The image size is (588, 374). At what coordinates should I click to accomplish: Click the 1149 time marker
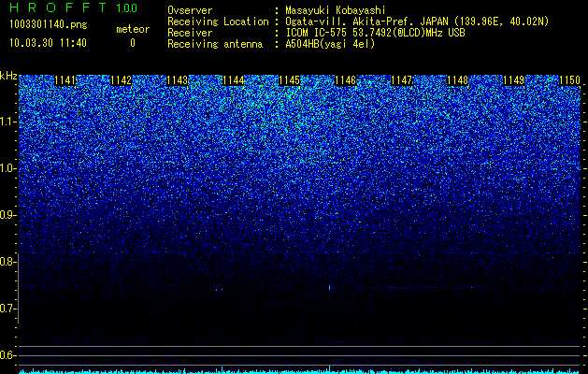click(x=513, y=80)
